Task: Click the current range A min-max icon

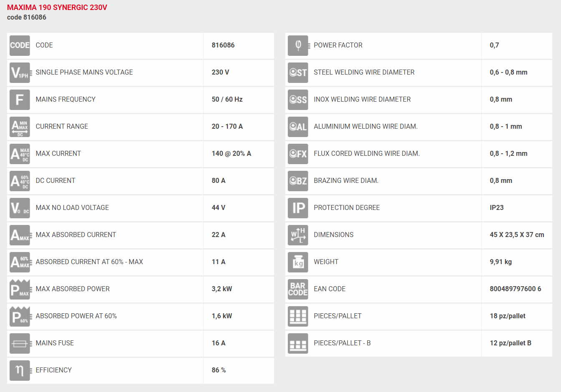Action: pyautogui.click(x=20, y=127)
